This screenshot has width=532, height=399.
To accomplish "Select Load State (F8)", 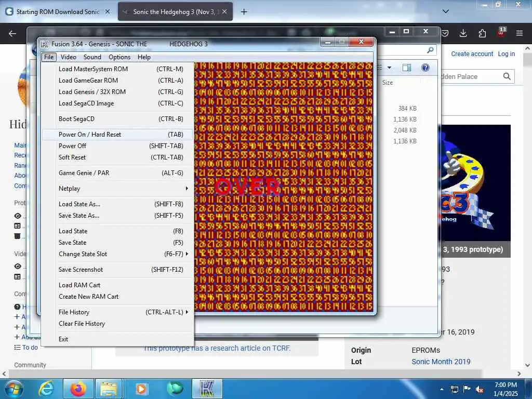I will point(117,231).
